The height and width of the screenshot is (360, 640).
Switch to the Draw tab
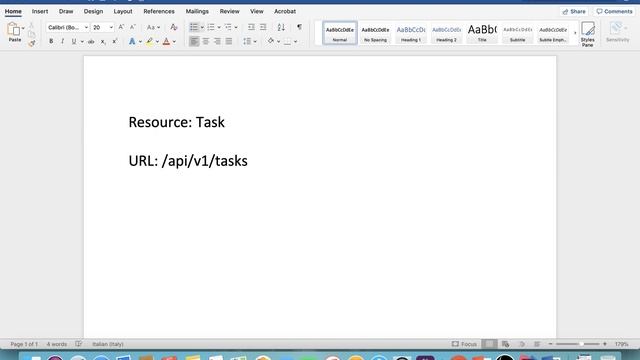pos(66,11)
